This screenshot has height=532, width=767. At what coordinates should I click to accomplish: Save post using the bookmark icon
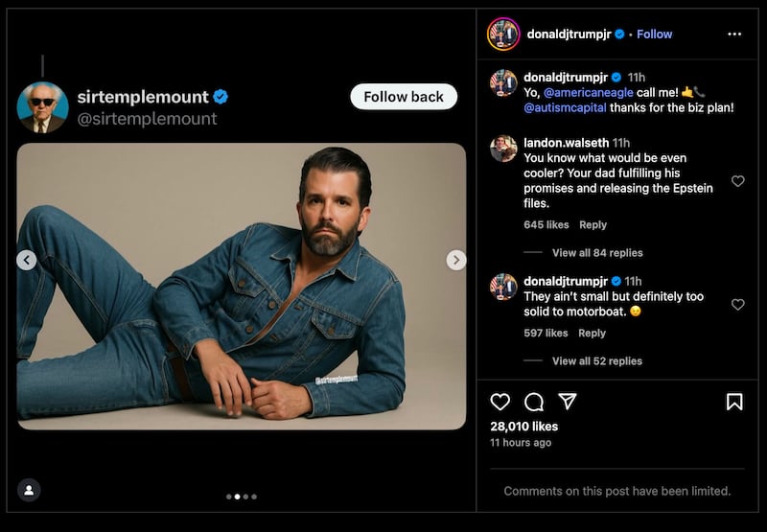tap(734, 402)
